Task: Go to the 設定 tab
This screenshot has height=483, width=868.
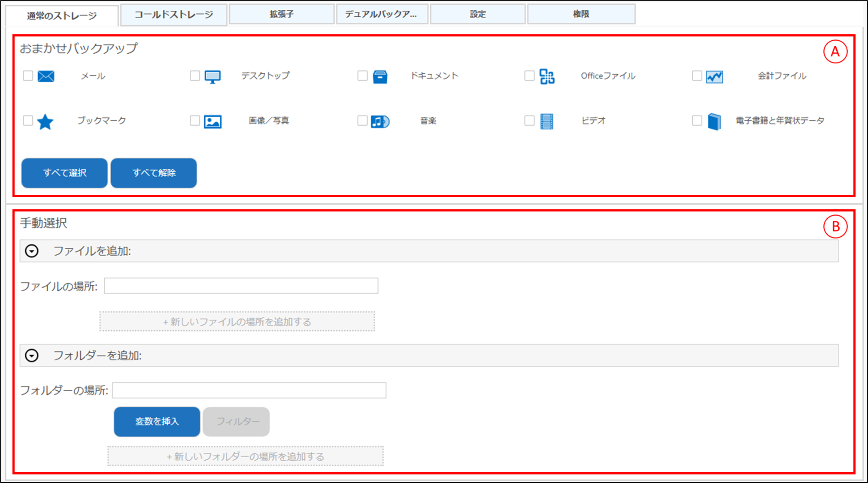Action: click(x=478, y=14)
